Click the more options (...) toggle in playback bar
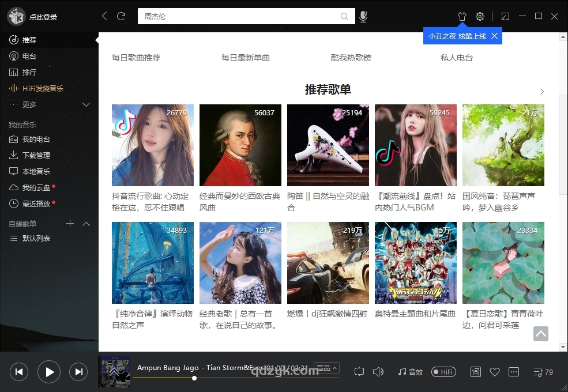This screenshot has width=568, height=392. [x=514, y=372]
